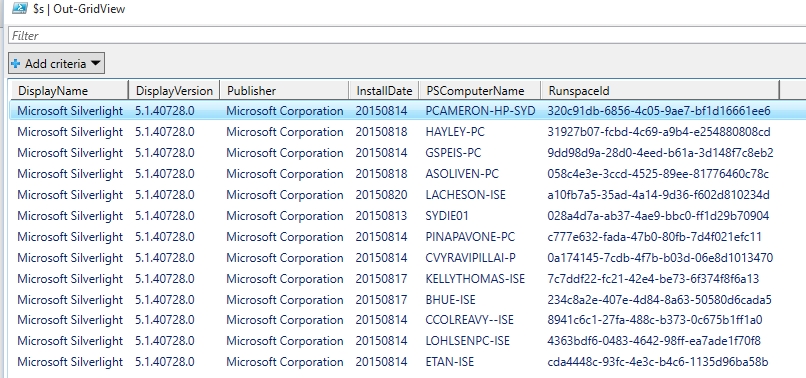Select the LACHESON-ISE row
Image resolution: width=806 pixels, height=378 pixels.
[407, 195]
